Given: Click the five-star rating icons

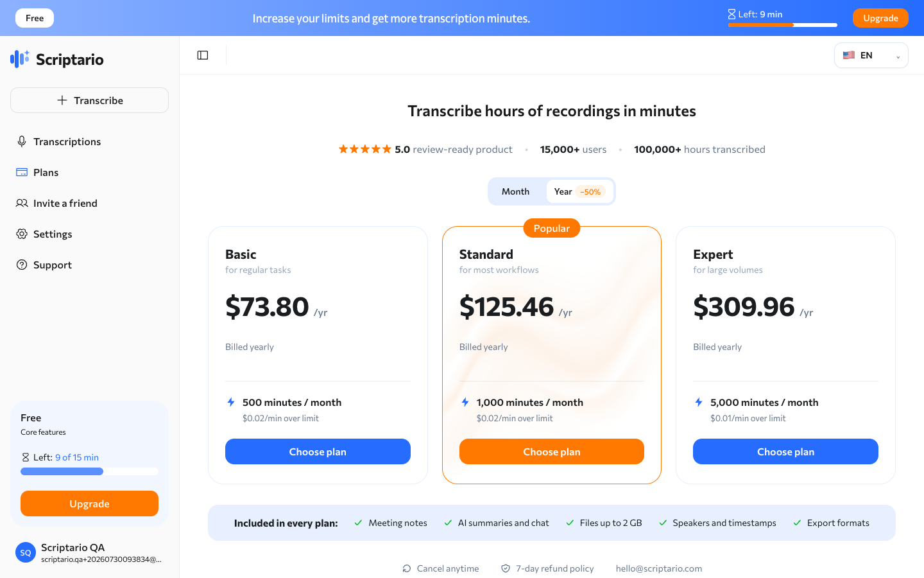Looking at the screenshot, I should tap(365, 149).
